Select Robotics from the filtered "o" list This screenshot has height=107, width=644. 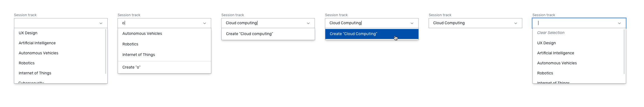[164, 44]
